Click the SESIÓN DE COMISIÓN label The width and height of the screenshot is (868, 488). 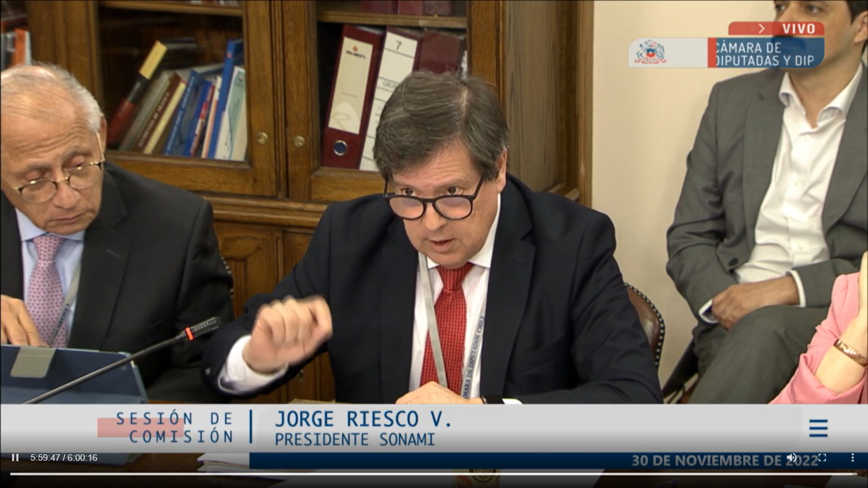(175, 428)
